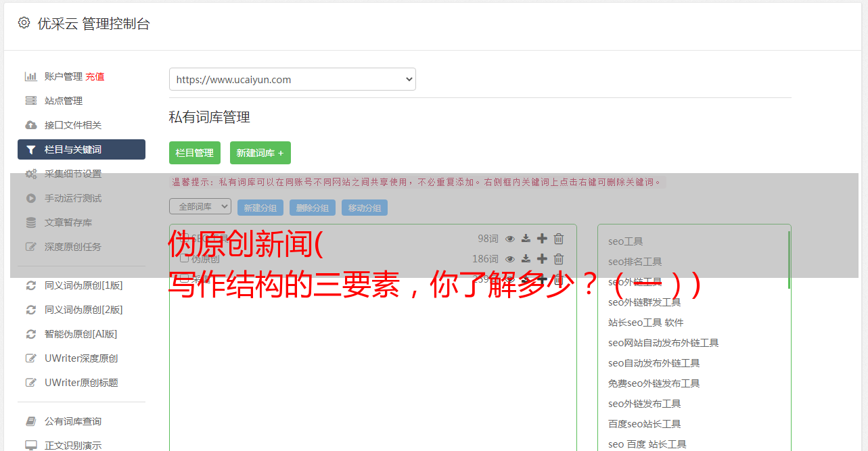Screen dimensions: 868x451
Task: Click the edit icon for 深度原创任务
Action: coord(30,247)
